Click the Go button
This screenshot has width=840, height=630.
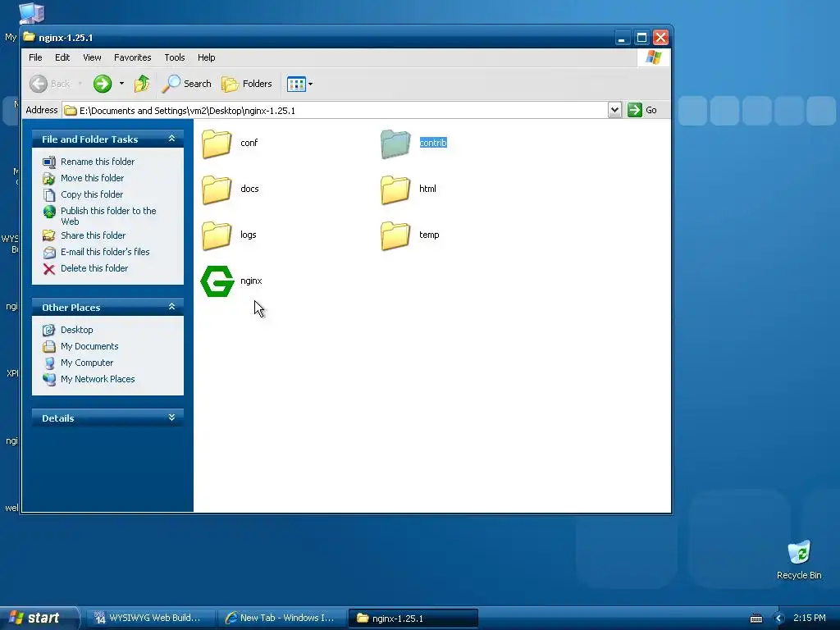click(x=642, y=111)
